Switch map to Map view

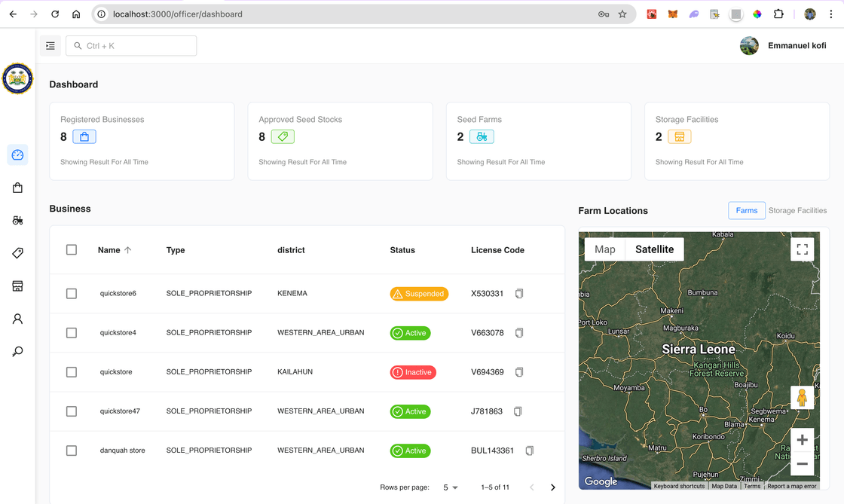tap(605, 249)
